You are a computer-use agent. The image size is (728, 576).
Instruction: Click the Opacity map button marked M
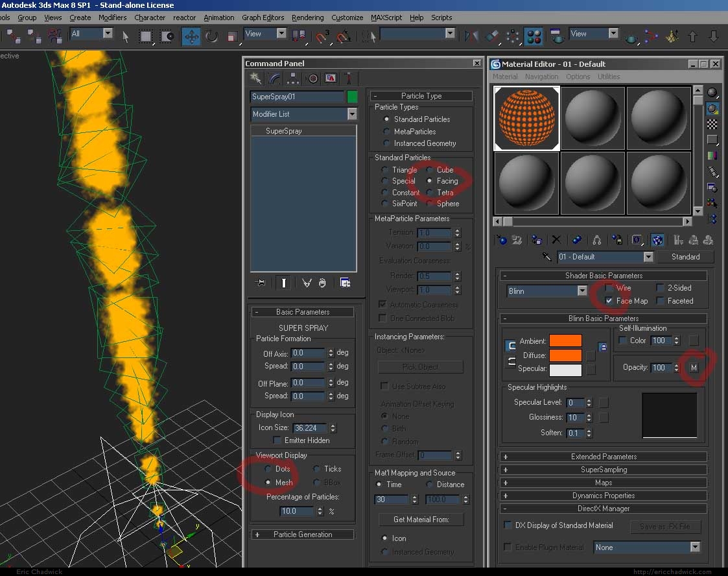click(694, 367)
